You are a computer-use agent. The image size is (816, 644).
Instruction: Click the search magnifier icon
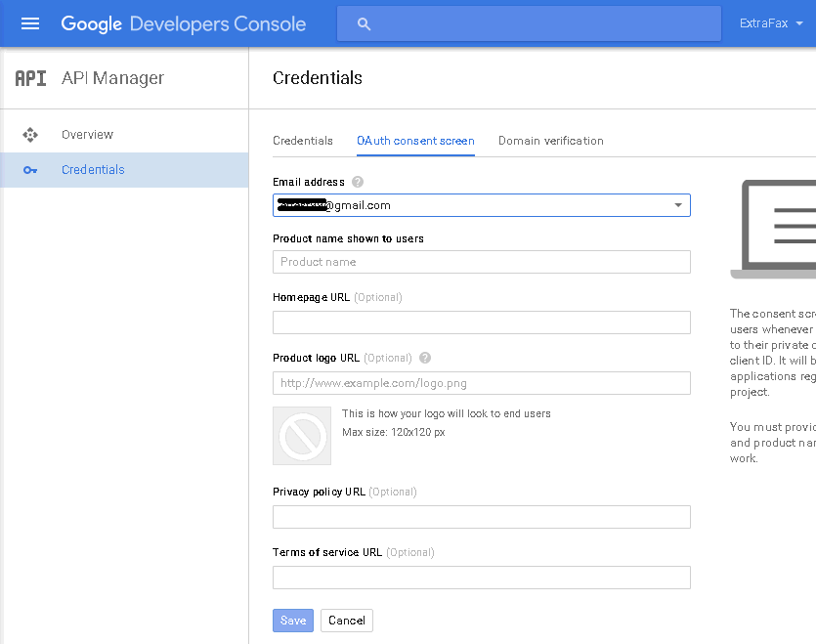pyautogui.click(x=364, y=24)
